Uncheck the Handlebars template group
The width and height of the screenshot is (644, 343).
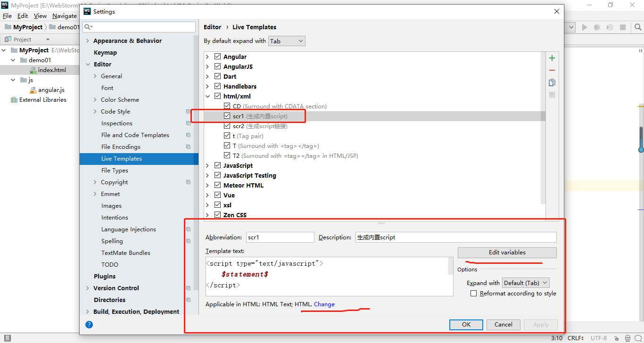coord(217,86)
